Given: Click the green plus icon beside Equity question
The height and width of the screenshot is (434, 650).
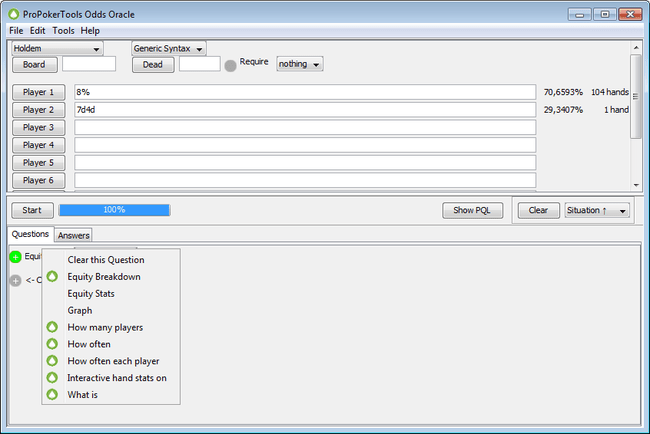Looking at the screenshot, I should (15, 257).
